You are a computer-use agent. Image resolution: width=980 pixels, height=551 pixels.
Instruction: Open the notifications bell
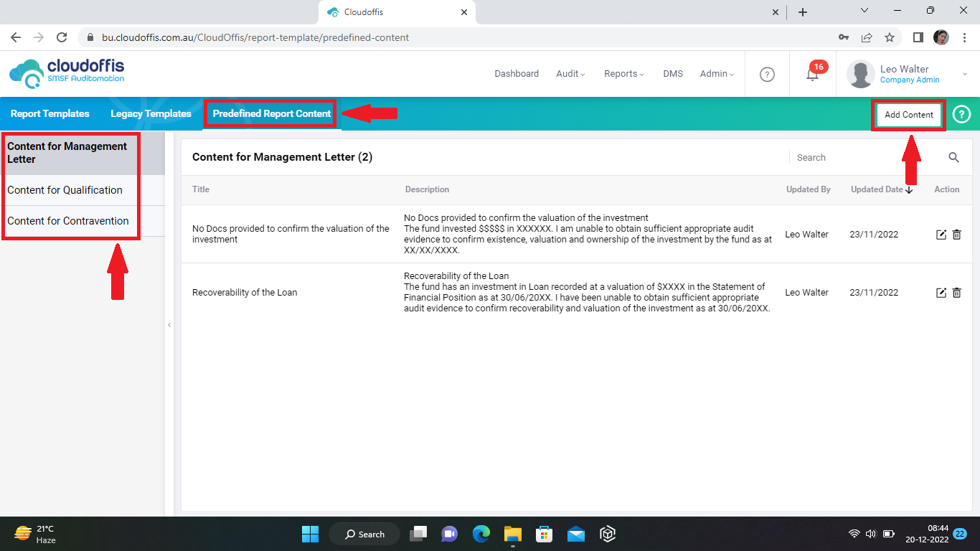coord(812,74)
